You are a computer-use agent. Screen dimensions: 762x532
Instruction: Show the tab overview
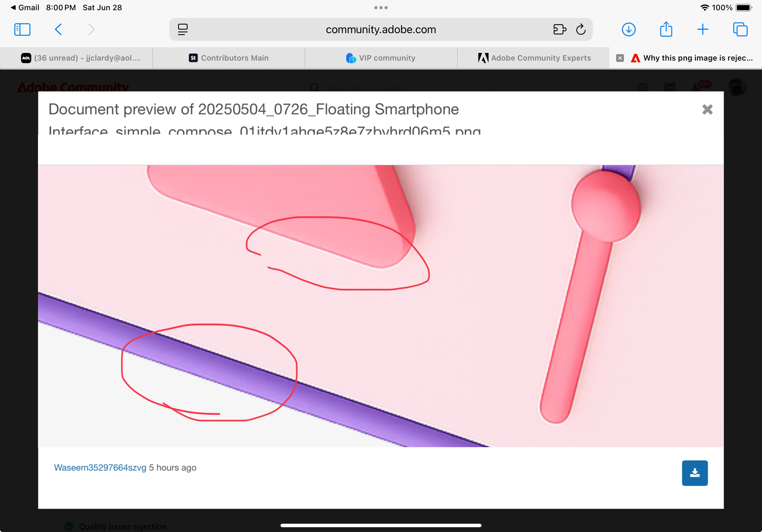click(740, 30)
